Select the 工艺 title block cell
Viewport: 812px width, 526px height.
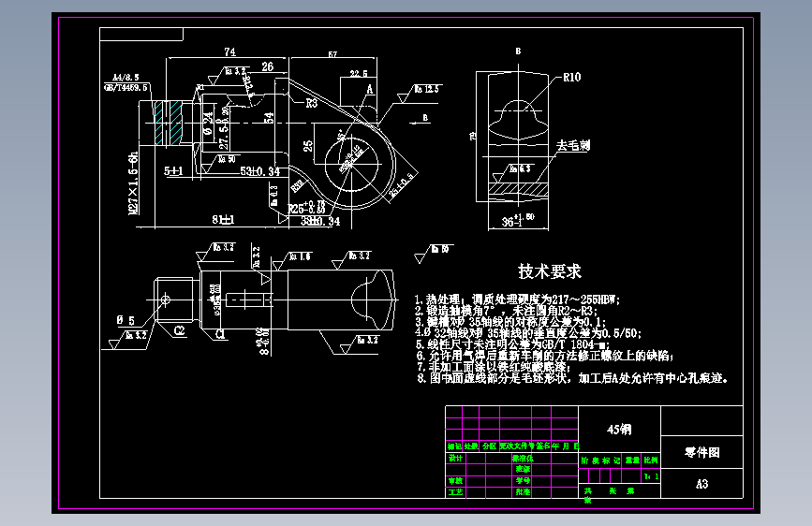coord(456,491)
